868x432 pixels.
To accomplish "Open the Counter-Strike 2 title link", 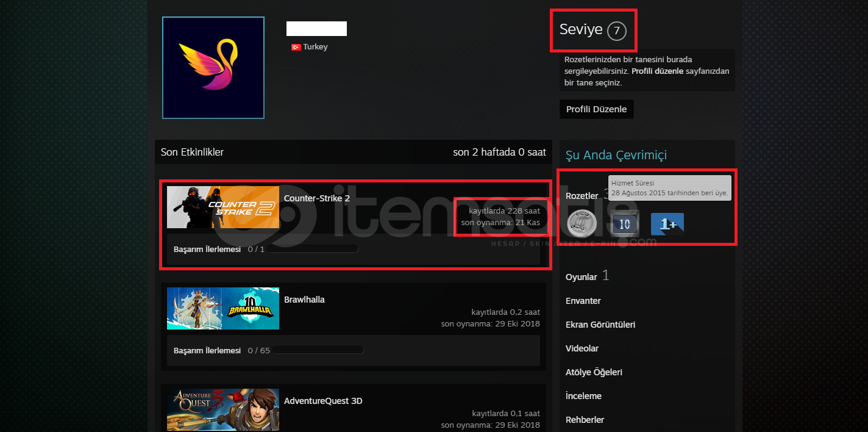I will pos(317,198).
